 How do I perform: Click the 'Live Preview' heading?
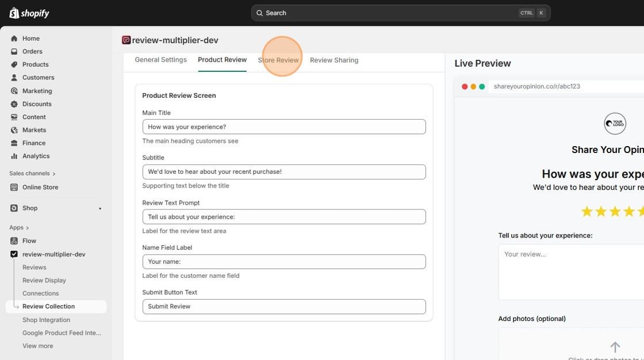(482, 63)
